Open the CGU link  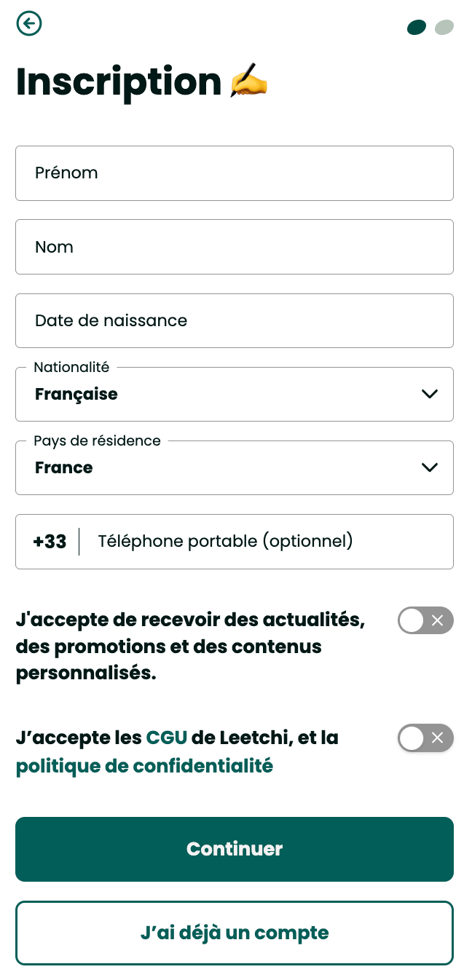pyautogui.click(x=167, y=738)
